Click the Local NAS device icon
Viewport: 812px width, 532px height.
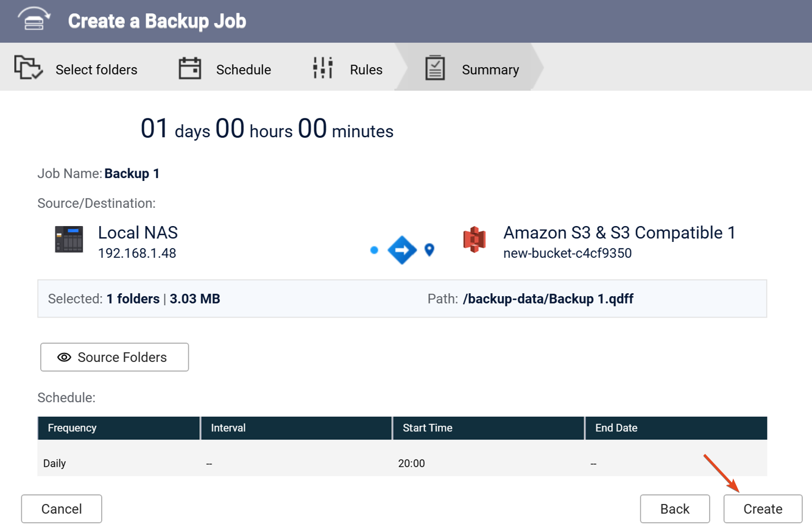69,239
